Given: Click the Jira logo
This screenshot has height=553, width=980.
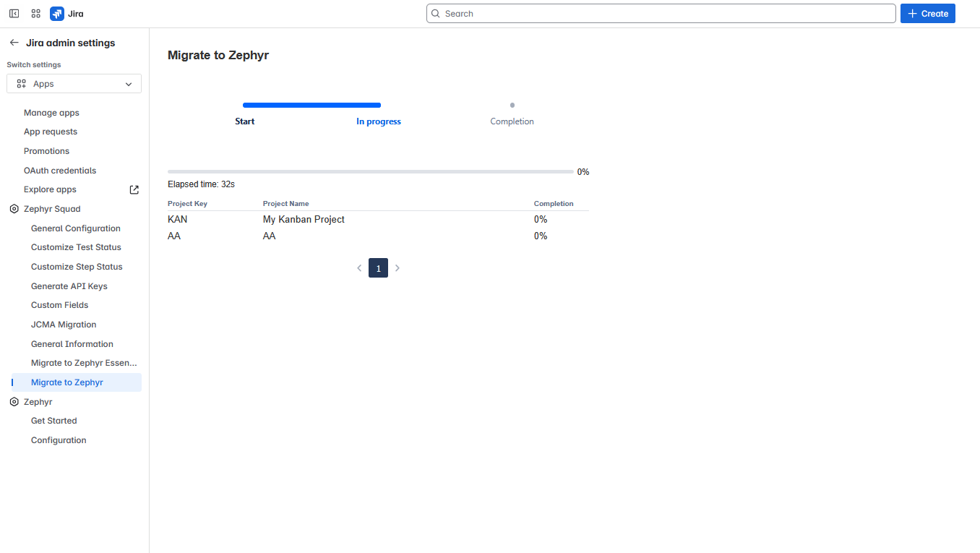Looking at the screenshot, I should (57, 13).
